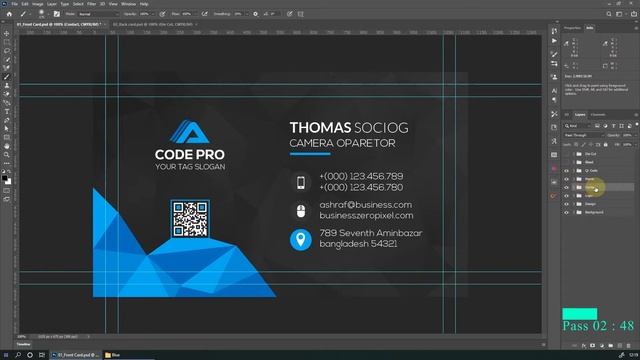Open the Window menu
640x360 pixels.
[128, 4]
